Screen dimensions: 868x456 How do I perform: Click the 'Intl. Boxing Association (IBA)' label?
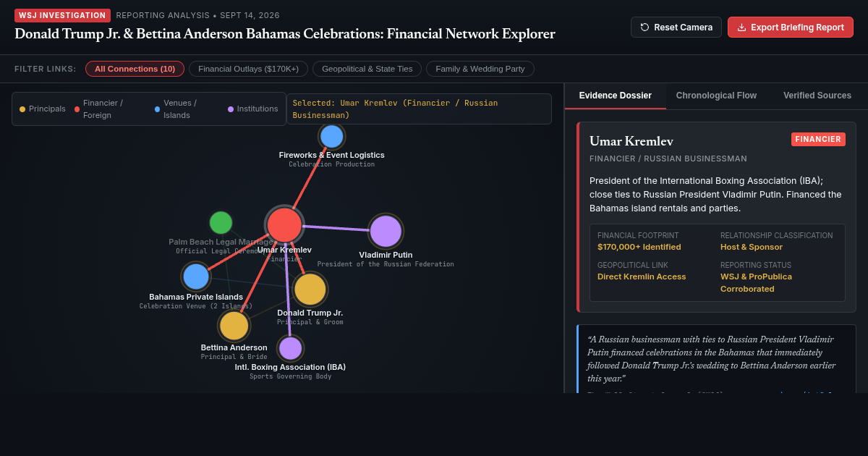(x=290, y=367)
